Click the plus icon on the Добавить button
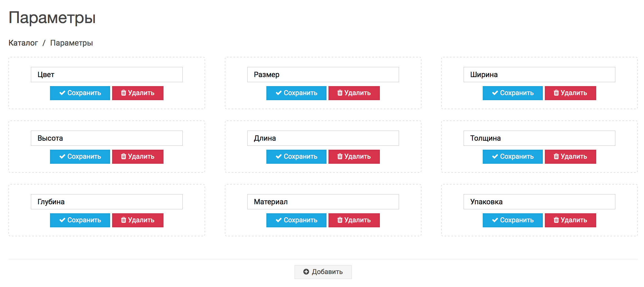 (306, 272)
